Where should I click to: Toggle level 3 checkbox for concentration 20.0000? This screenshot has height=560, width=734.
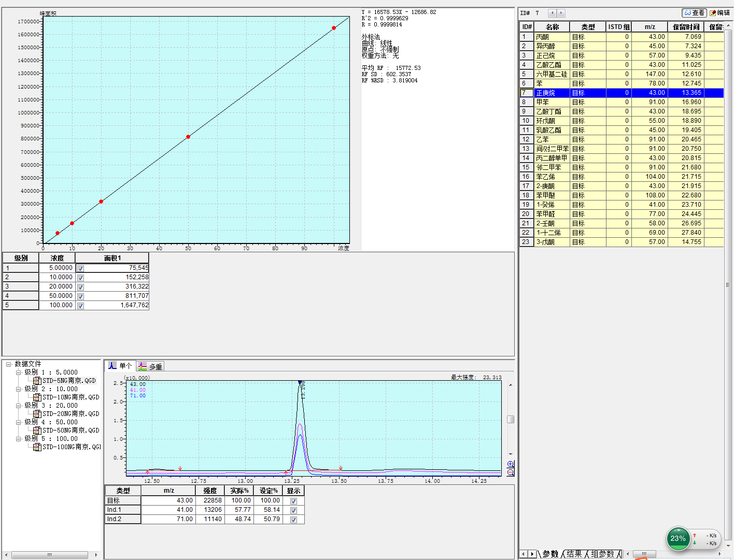pyautogui.click(x=80, y=287)
